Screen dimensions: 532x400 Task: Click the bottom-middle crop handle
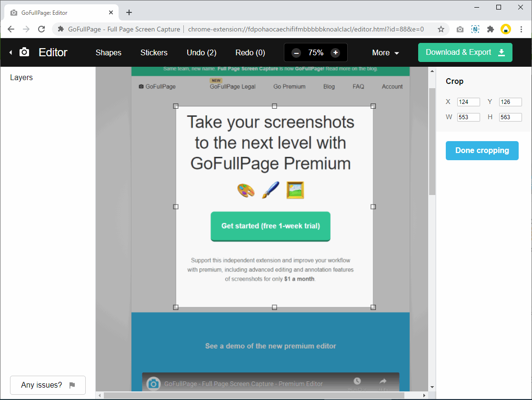pos(274,308)
